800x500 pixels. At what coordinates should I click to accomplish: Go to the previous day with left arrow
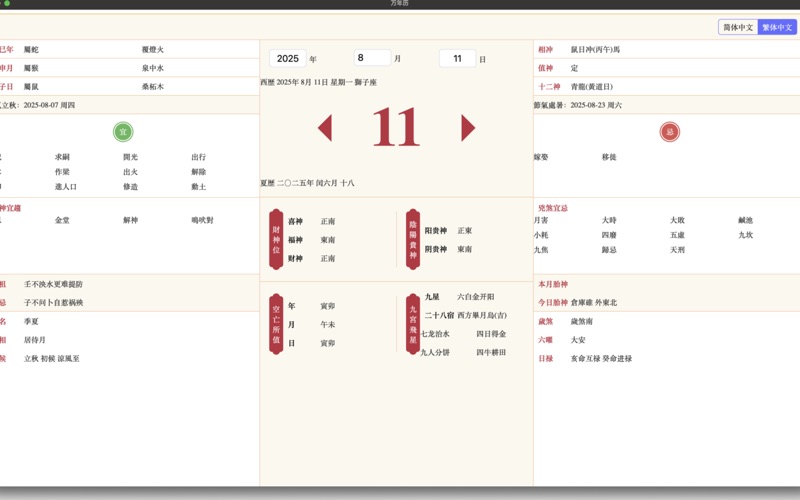pyautogui.click(x=324, y=128)
